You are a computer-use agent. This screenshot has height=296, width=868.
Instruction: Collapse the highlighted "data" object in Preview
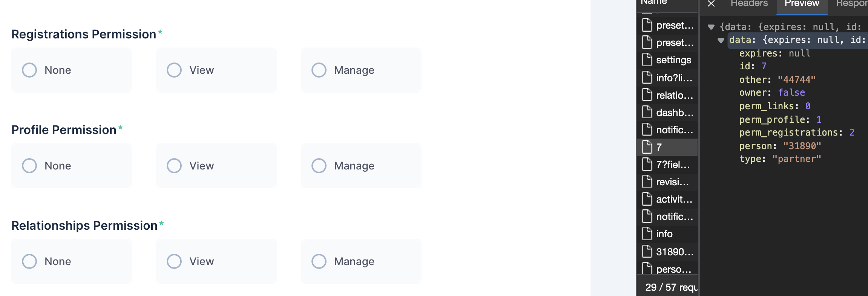(722, 40)
